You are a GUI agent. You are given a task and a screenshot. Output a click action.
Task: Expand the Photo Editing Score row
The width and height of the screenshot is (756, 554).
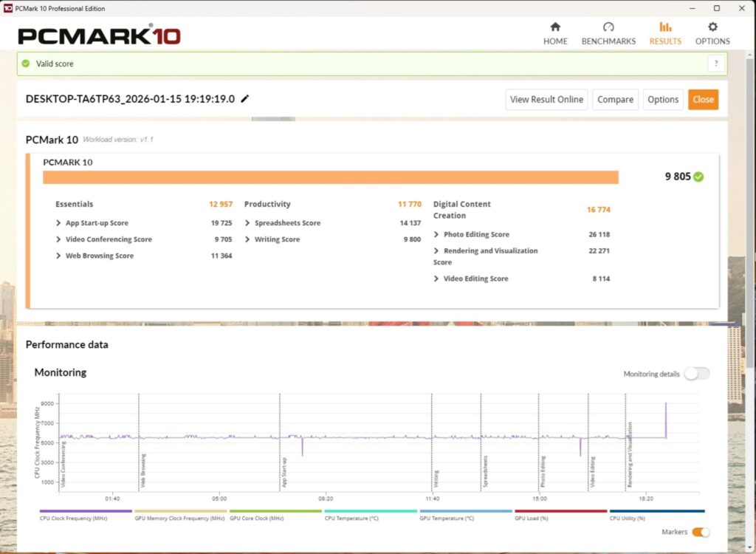point(436,235)
